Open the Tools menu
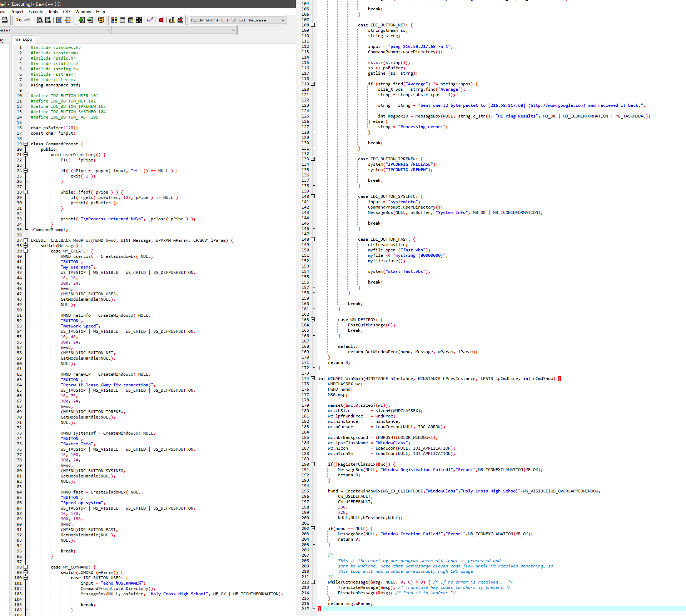Image resolution: width=686 pixels, height=616 pixels. [x=53, y=12]
